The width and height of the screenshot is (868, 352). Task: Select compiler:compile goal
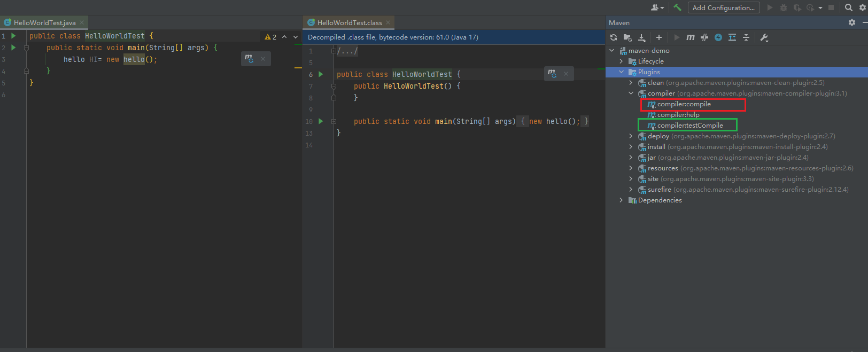coord(684,104)
